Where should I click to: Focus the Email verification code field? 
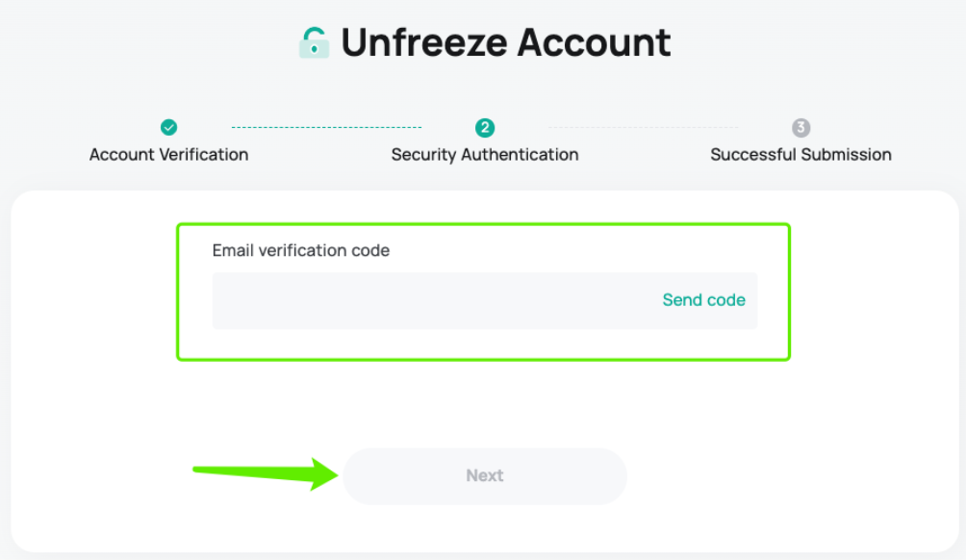[x=431, y=300]
